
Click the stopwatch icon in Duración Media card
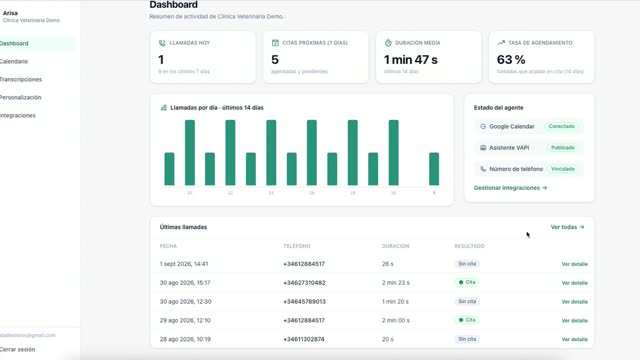point(388,43)
